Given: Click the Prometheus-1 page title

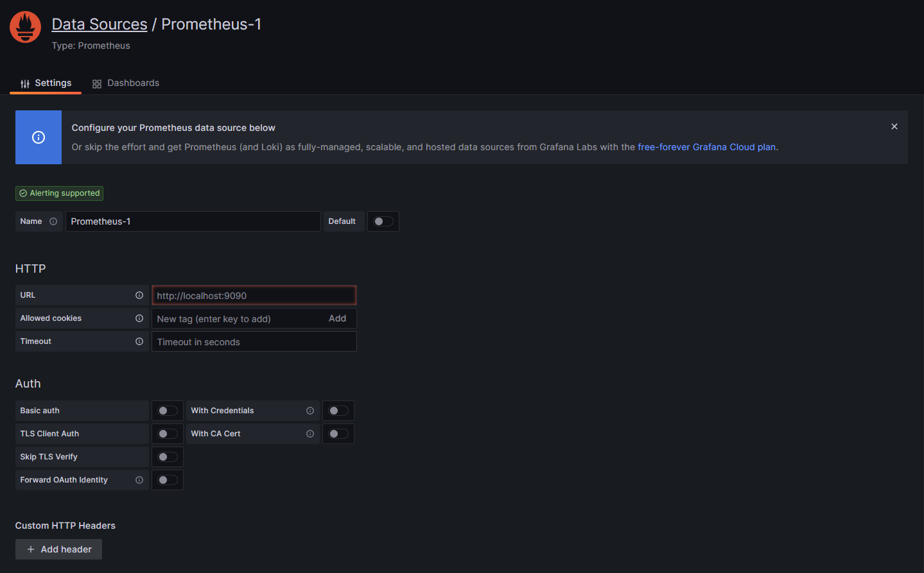Looking at the screenshot, I should coord(211,24).
